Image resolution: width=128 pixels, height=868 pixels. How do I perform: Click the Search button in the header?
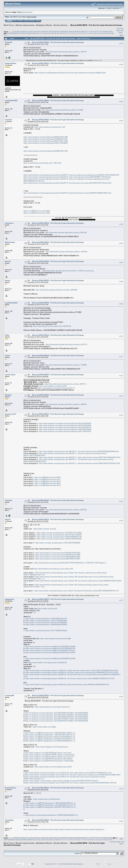pos(118,17)
